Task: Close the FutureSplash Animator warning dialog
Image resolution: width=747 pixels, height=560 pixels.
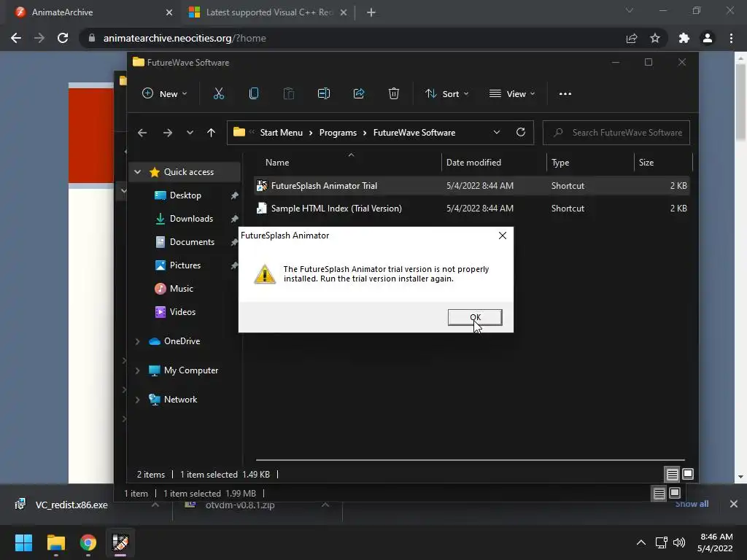Action: [x=502, y=236]
